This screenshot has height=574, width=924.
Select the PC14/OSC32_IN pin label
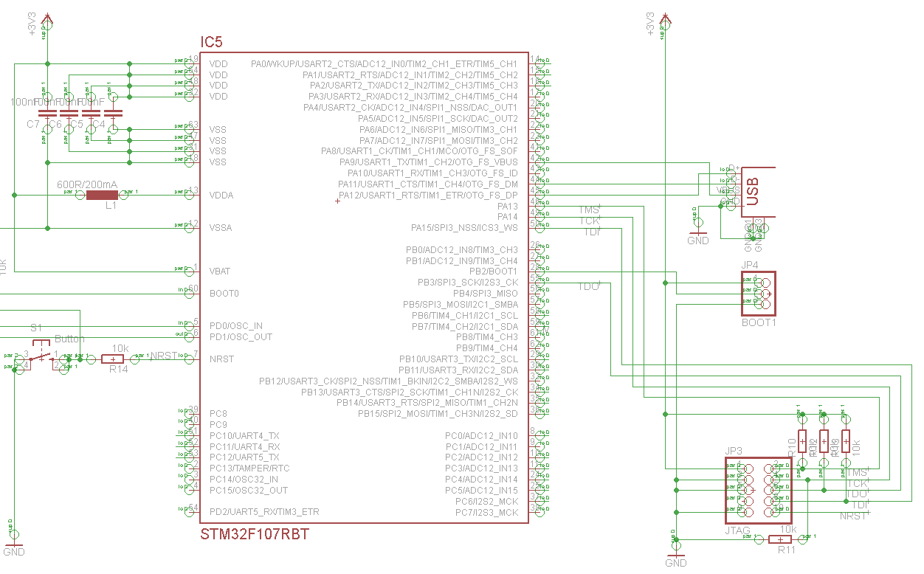click(244, 480)
